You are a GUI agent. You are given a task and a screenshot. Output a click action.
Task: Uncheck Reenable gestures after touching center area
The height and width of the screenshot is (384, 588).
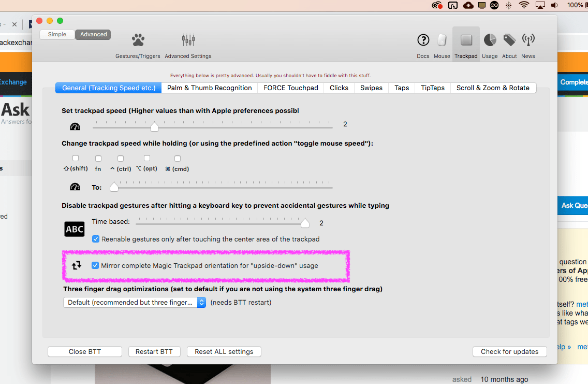[x=96, y=239]
